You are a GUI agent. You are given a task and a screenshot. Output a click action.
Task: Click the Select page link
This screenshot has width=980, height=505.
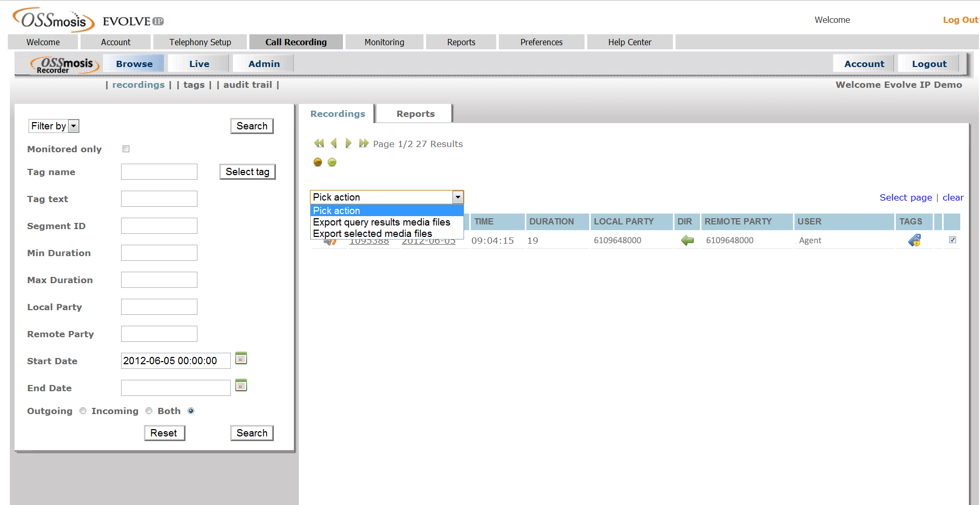905,197
